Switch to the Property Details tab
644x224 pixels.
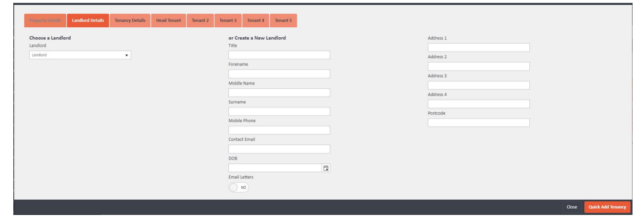tap(45, 21)
